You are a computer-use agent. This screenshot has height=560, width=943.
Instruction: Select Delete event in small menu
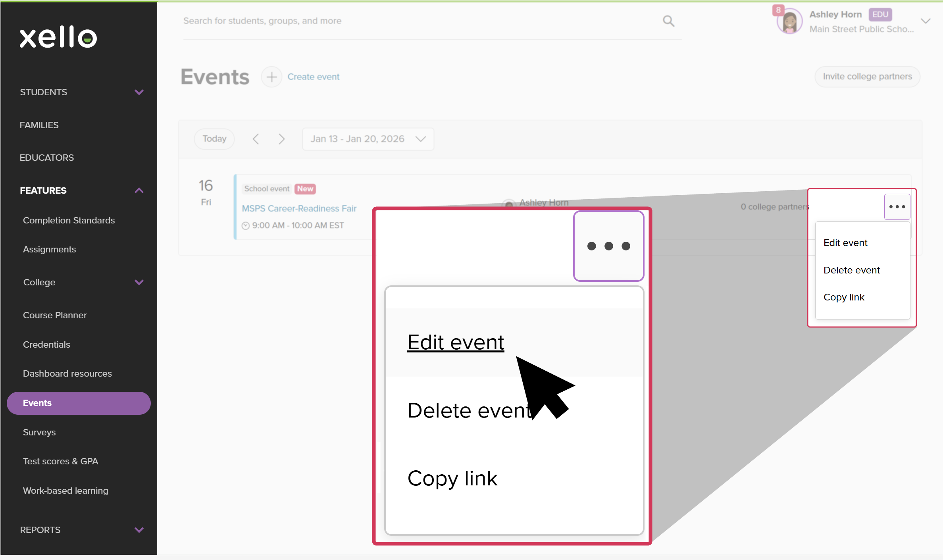click(x=852, y=270)
